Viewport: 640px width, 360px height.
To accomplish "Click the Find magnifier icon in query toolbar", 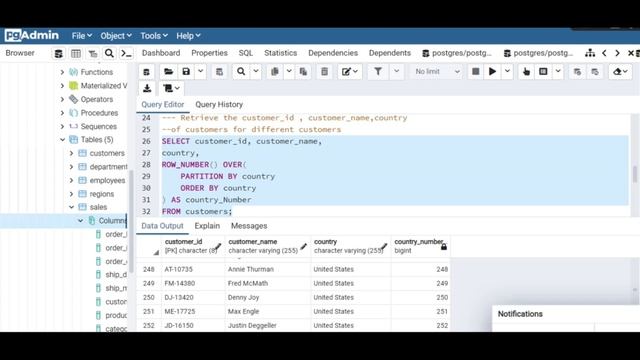I will pos(241,72).
